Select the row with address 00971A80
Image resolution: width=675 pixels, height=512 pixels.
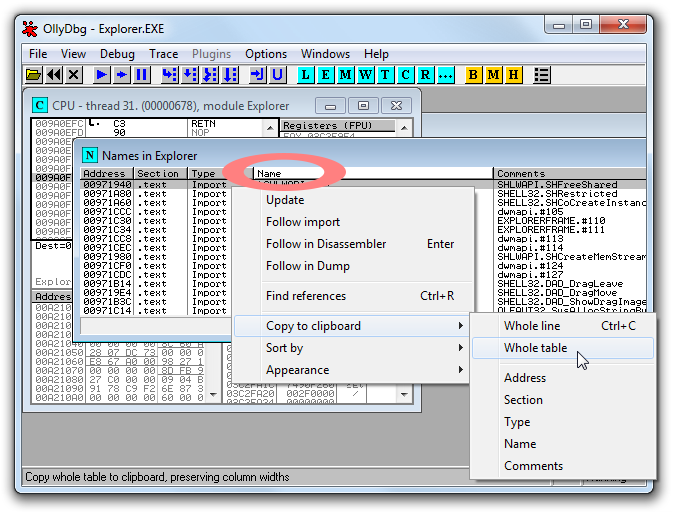coord(155,194)
